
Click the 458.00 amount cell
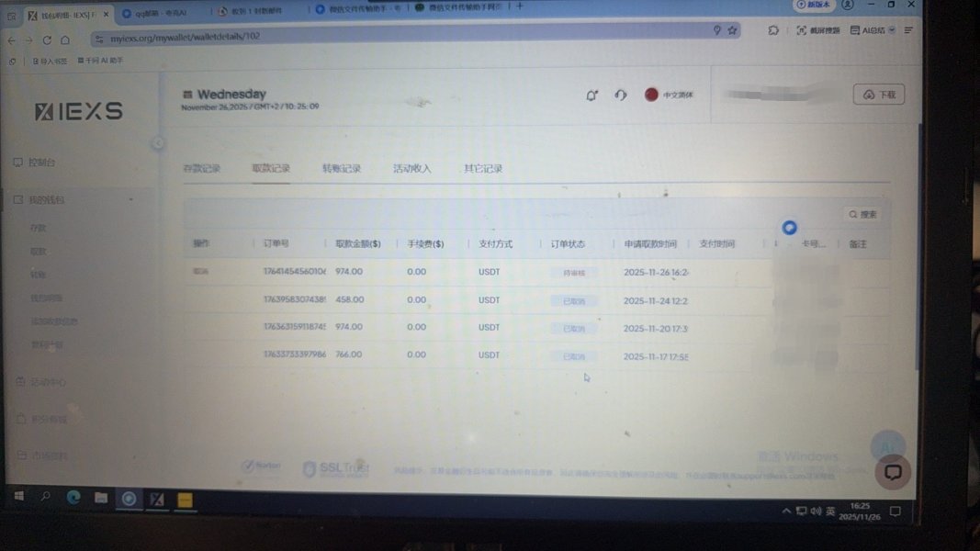point(349,299)
